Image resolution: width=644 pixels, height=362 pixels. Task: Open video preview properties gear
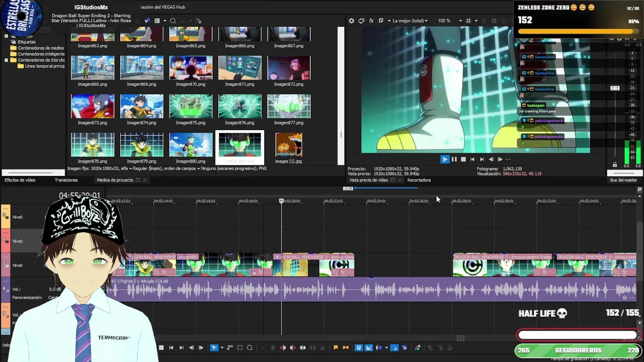(351, 21)
